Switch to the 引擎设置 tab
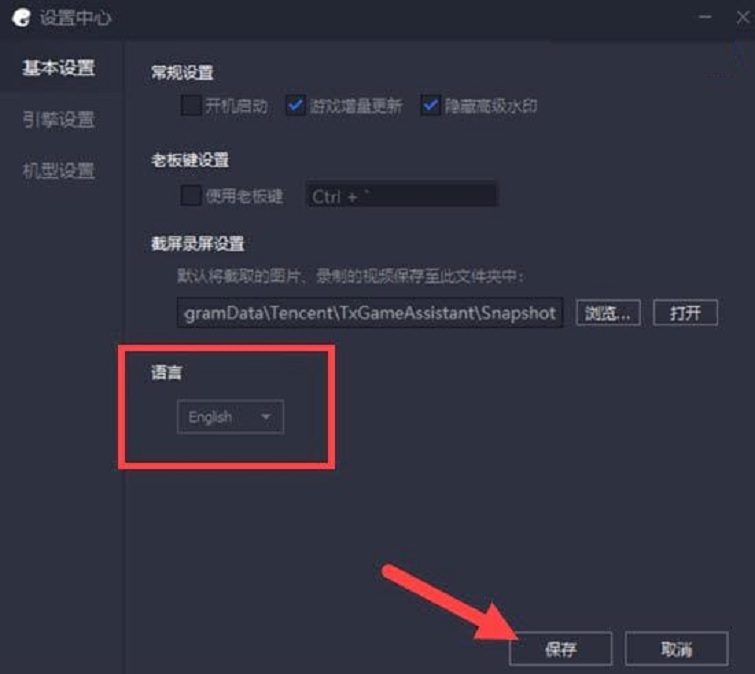 pyautogui.click(x=59, y=119)
